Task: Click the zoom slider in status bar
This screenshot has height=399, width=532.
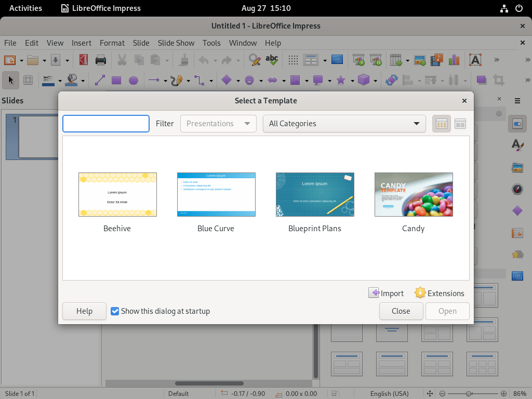Action: (x=473, y=394)
